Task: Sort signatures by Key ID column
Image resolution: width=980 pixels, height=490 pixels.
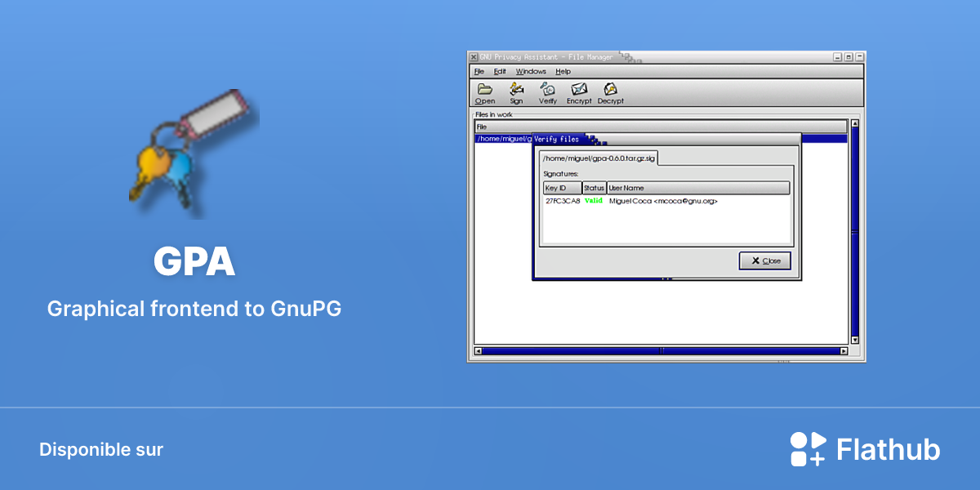Action: pyautogui.click(x=563, y=188)
